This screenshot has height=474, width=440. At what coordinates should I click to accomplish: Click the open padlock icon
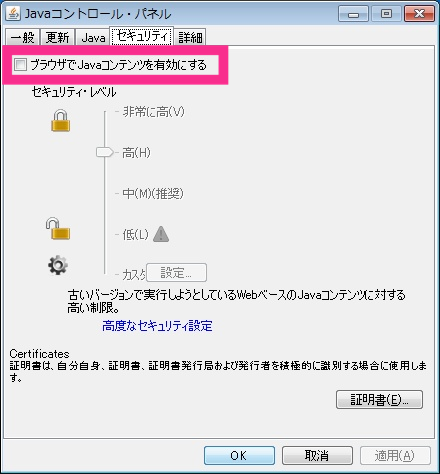tap(58, 229)
